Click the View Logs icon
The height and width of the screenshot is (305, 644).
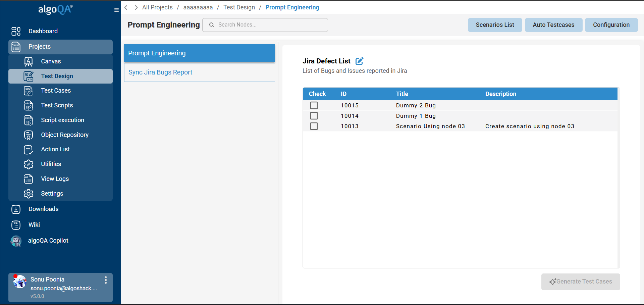pos(29,179)
